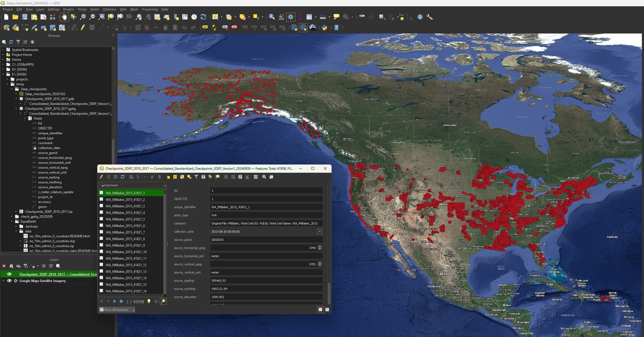Expand the Spatial Bookmarks tree node
This screenshot has height=337, width=644.
coord(3,50)
